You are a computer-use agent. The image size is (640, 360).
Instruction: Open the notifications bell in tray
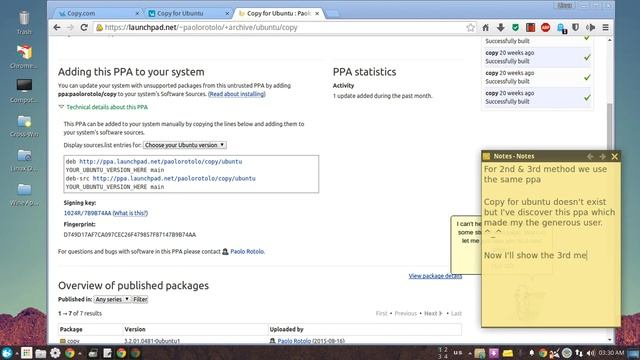[531, 353]
